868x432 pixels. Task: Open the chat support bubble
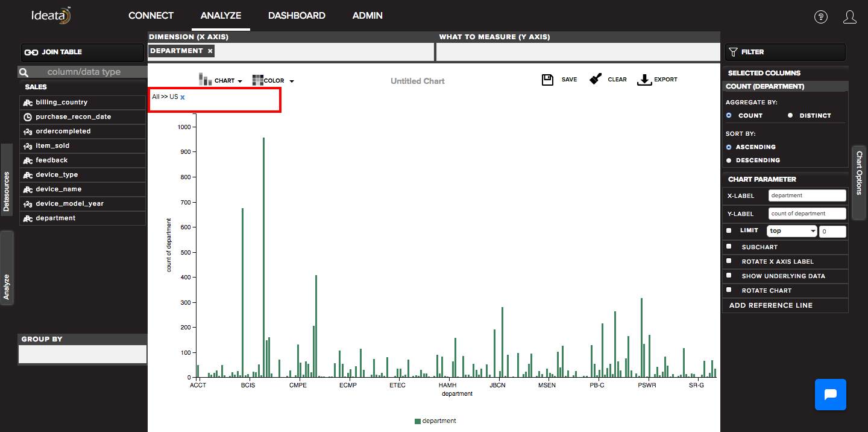pyautogui.click(x=831, y=395)
